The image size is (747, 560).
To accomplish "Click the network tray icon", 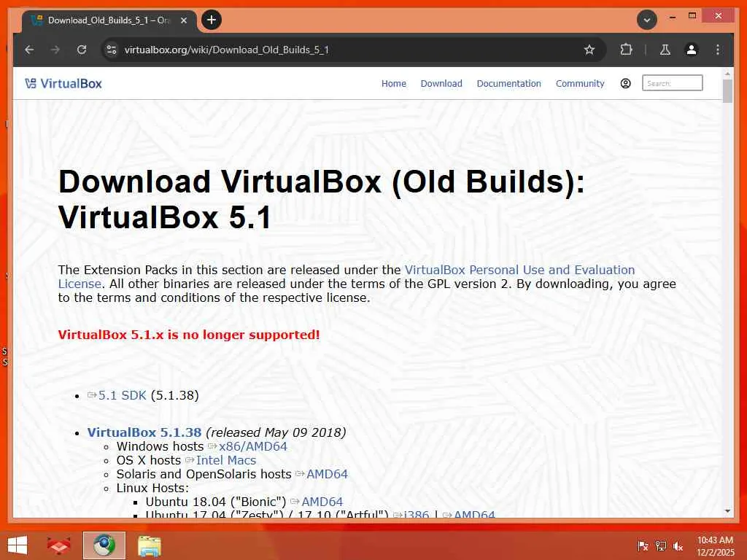I will coord(660,546).
